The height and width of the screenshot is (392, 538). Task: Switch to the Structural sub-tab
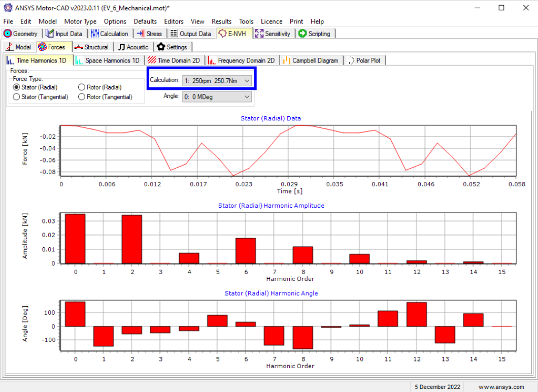92,47
